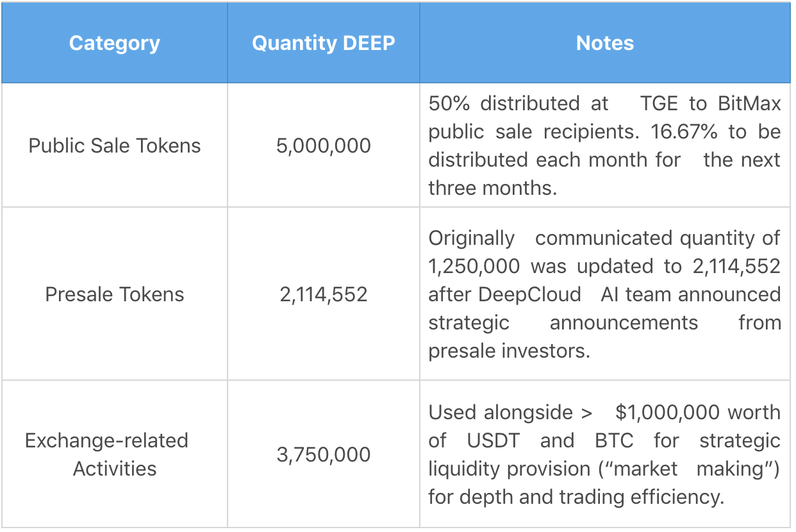Click the words presale investors in the notes
Screen dimensions: 796x532
click(509, 351)
